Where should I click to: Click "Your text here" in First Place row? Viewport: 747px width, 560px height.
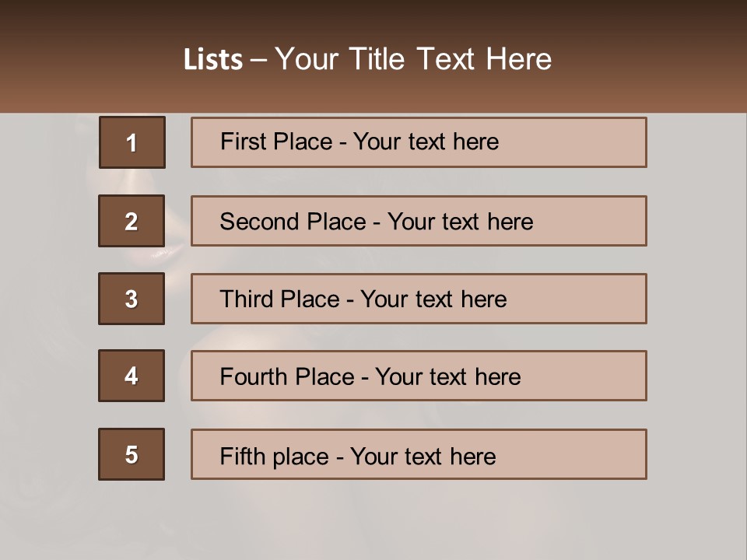coord(426,142)
